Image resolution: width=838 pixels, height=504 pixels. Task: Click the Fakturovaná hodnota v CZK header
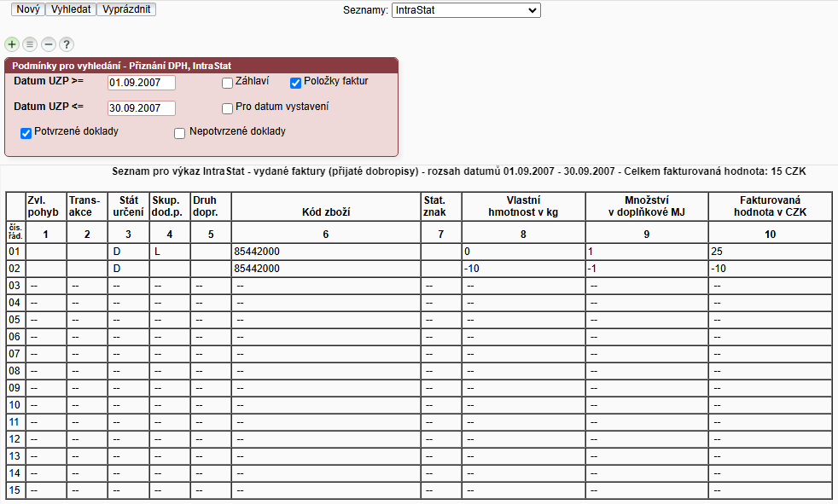pyautogui.click(x=770, y=206)
